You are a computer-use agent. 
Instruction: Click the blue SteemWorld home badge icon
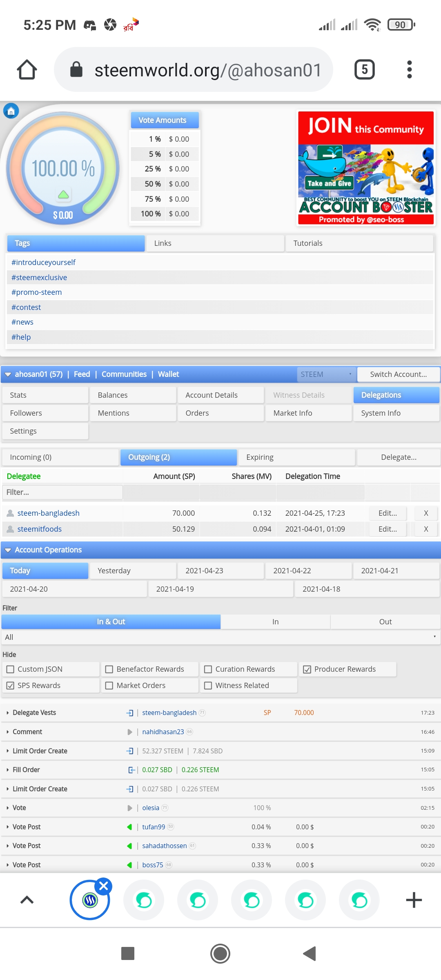pyautogui.click(x=11, y=111)
